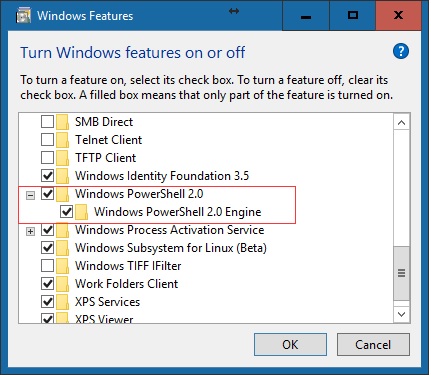Screen dimensions: 431x375
Task: Uncheck Windows Process Activation Service checkbox
Action: pyautogui.click(x=47, y=230)
